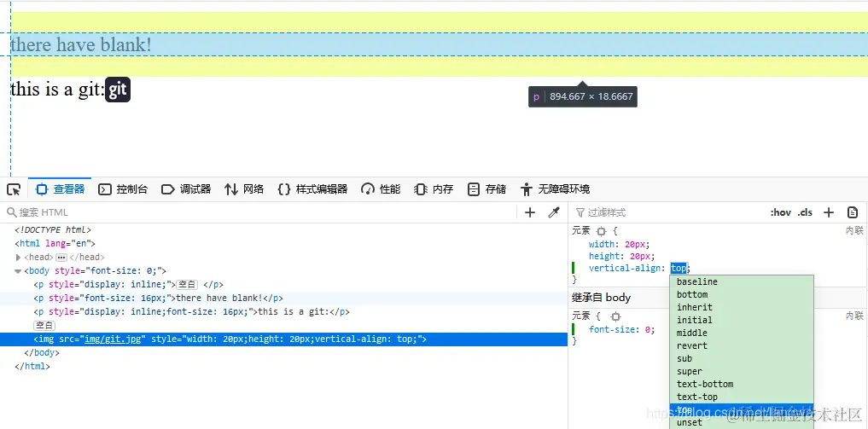Select the eyedropper color picker tool
The width and height of the screenshot is (868, 429).
pyautogui.click(x=554, y=212)
